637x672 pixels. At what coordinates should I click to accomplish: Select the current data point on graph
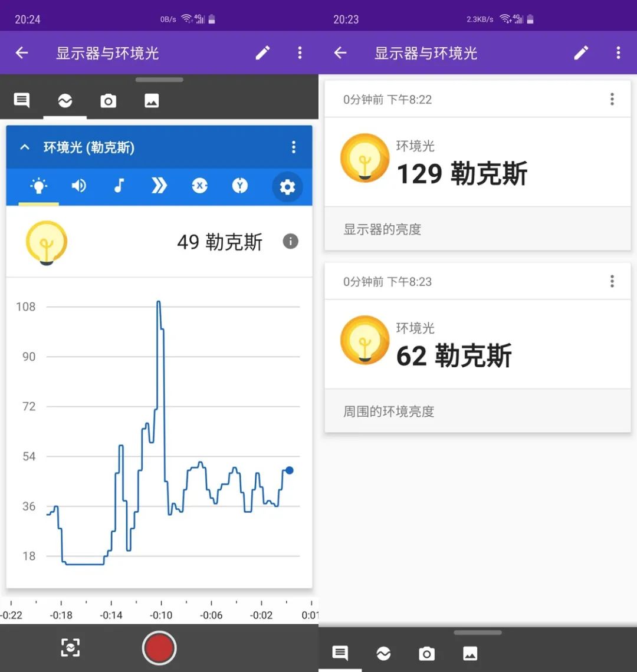[290, 470]
